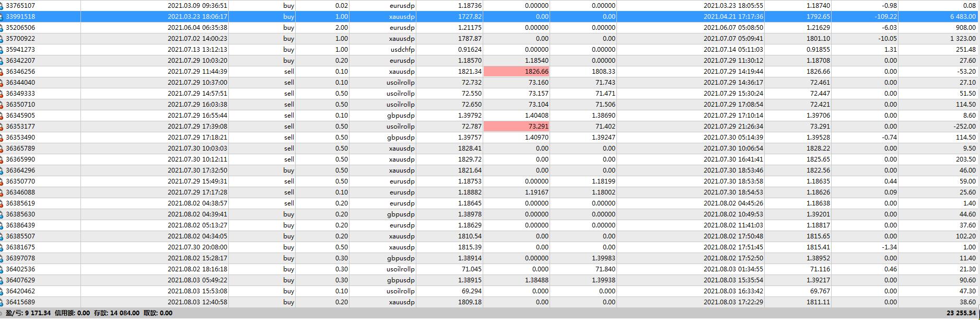Click the red sell icon beside order 36346256

2,72
